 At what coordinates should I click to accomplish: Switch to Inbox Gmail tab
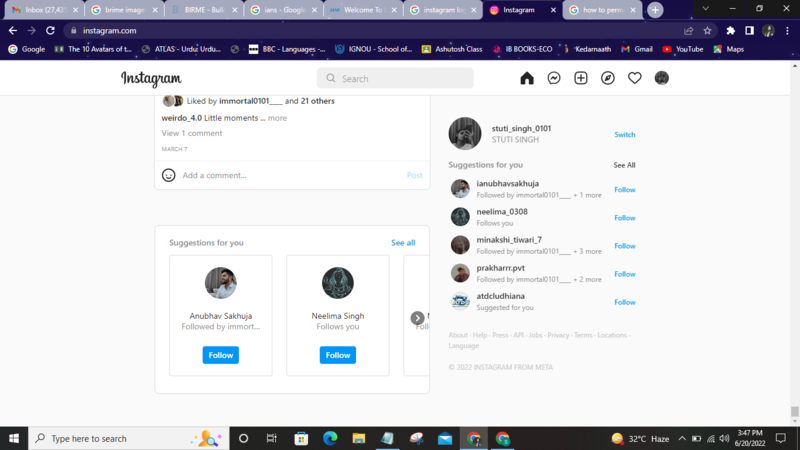pos(45,10)
